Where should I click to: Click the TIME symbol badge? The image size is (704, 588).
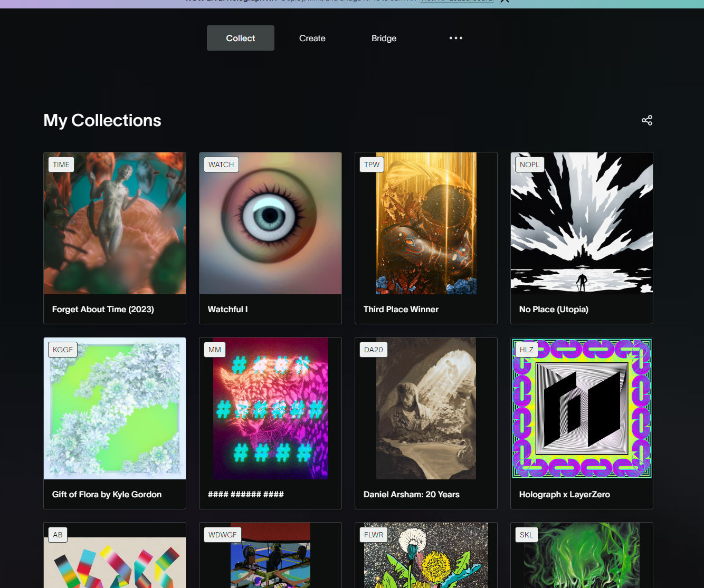pyautogui.click(x=61, y=165)
